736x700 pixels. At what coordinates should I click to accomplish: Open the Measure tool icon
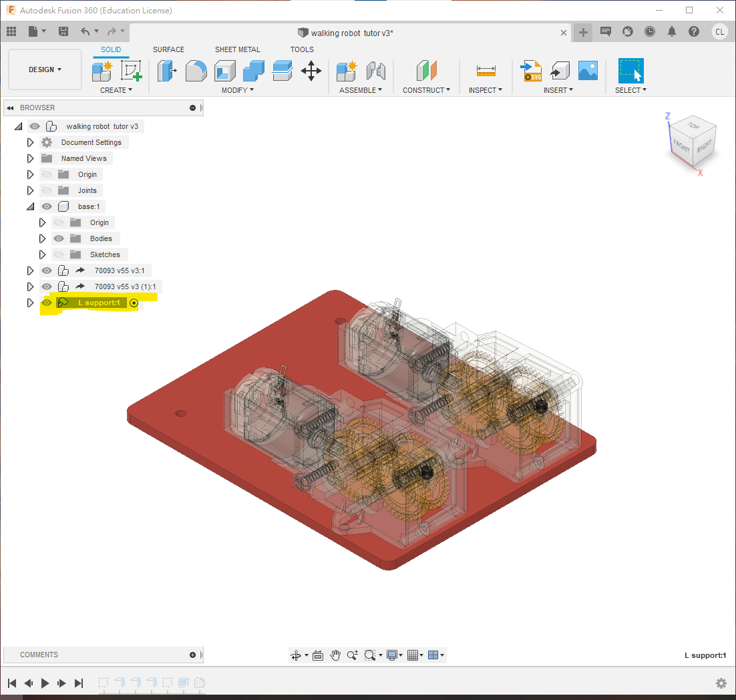(x=486, y=71)
